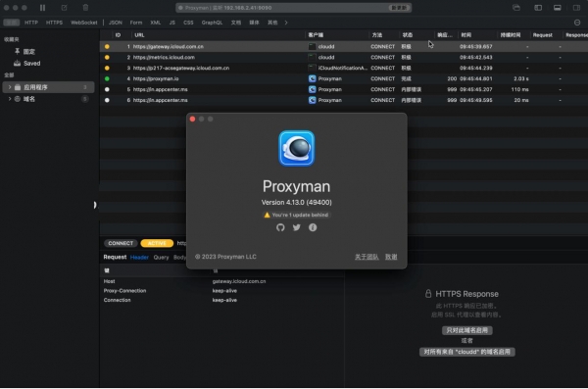Click the You're 1 update behind notice
The width and height of the screenshot is (588, 389).
[297, 215]
